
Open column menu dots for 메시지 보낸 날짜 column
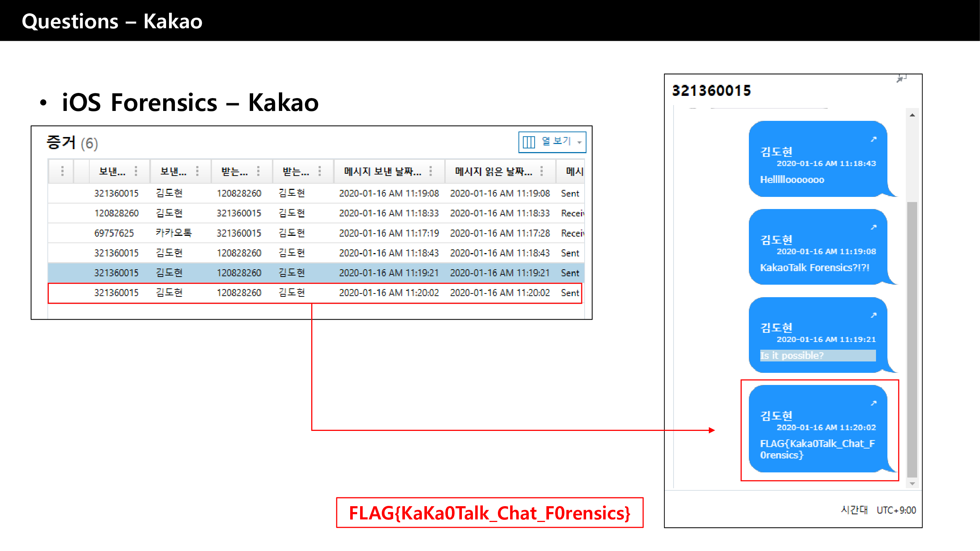click(431, 171)
